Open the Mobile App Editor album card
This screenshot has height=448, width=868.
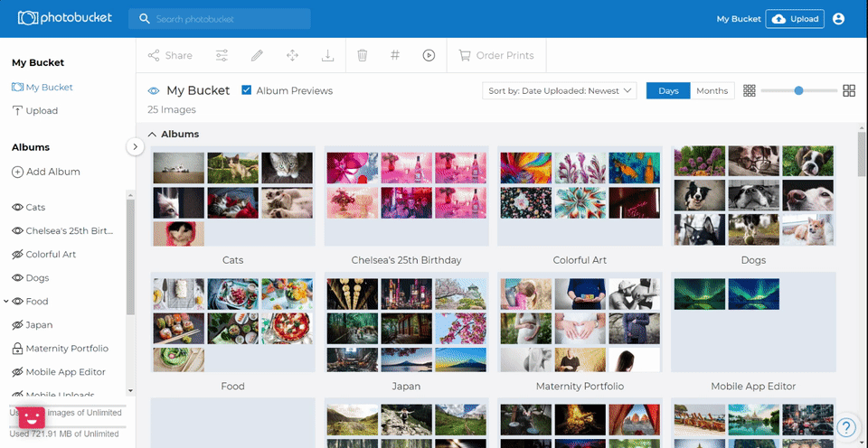pyautogui.click(x=753, y=322)
